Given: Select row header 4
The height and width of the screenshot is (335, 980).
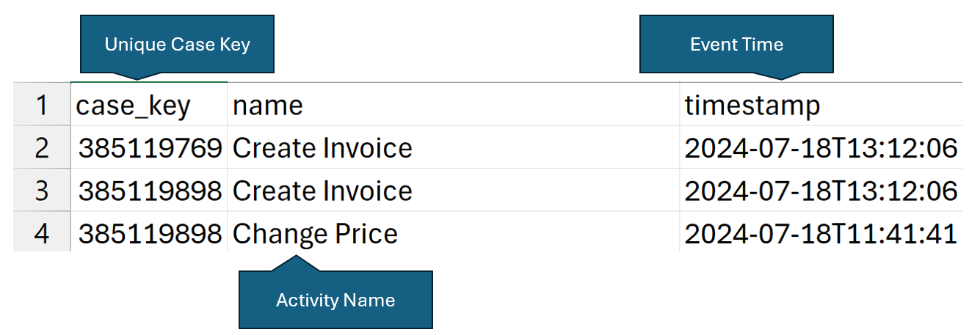Looking at the screenshot, I should click(41, 233).
